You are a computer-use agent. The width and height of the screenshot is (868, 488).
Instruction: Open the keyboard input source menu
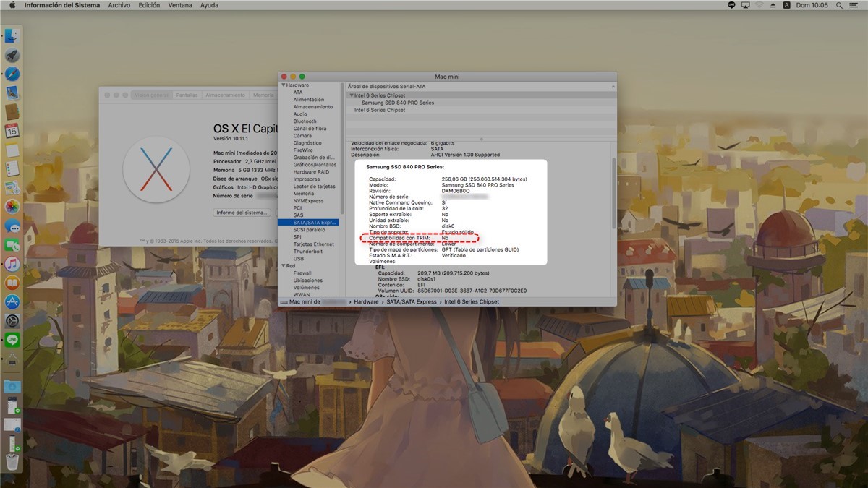tap(787, 5)
